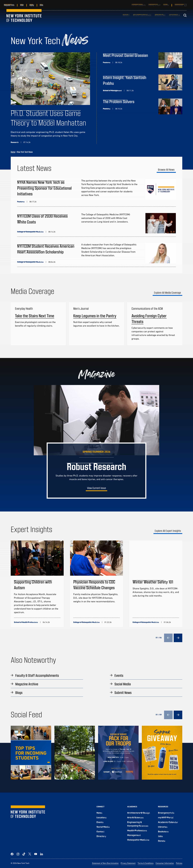Screen dimensions: 193x868
Task: Click the arrow beside Events under Also Noteworthy
Action: click(111, 675)
